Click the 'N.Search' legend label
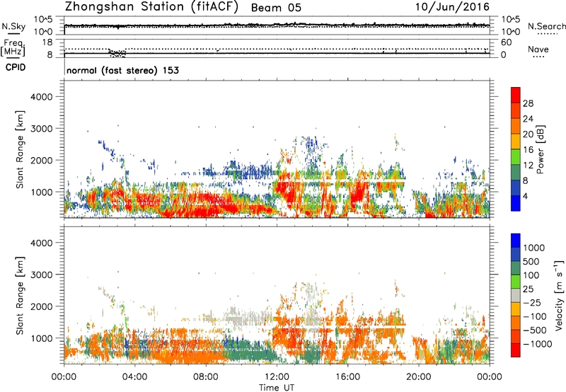This screenshot has height=392, width=566. pyautogui.click(x=546, y=26)
